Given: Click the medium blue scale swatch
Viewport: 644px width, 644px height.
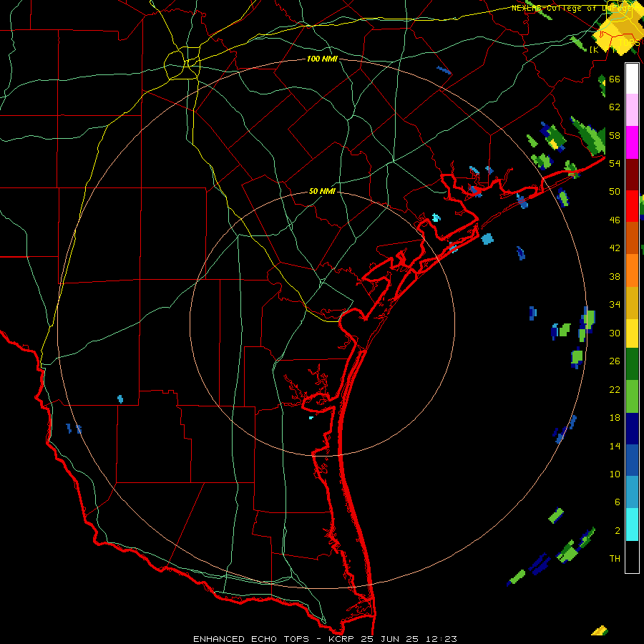Looking at the screenshot, I should click(x=632, y=460).
